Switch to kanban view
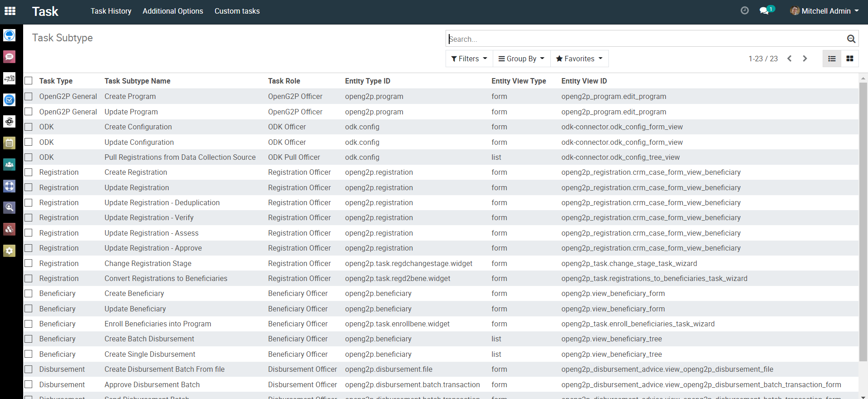 850,59
